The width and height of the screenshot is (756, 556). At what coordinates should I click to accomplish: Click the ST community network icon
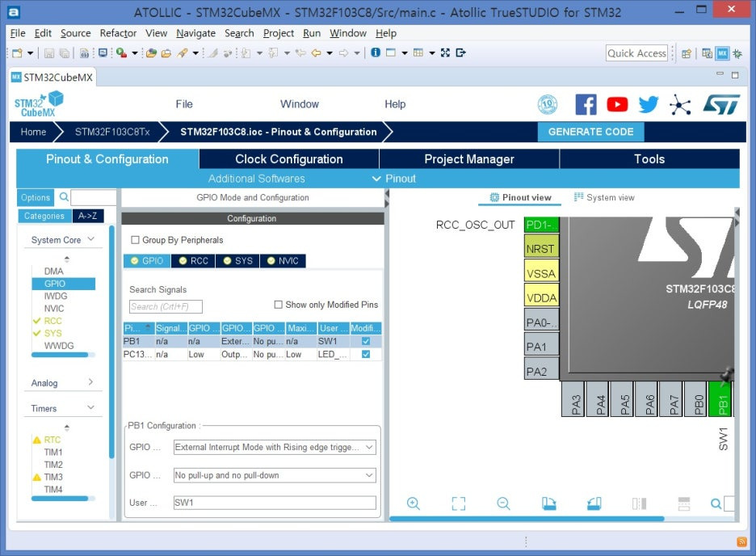tap(680, 104)
